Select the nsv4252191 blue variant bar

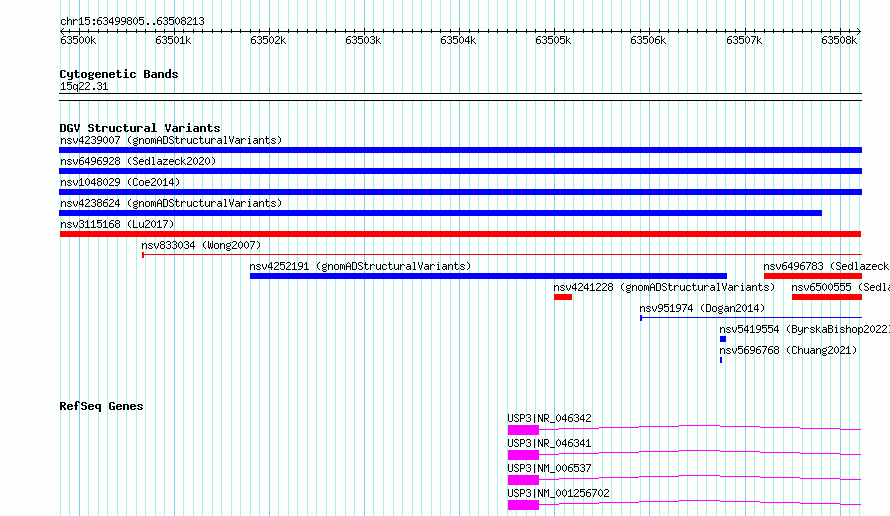click(488, 276)
